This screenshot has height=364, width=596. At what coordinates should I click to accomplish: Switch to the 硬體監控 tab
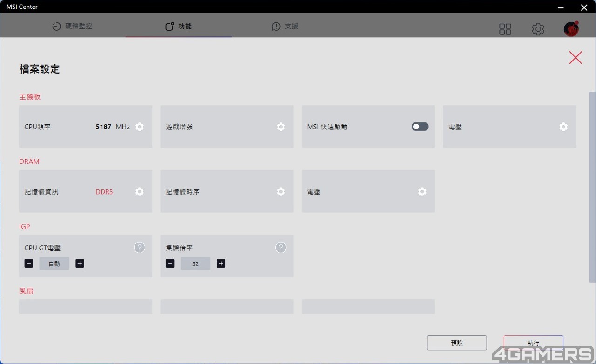[x=72, y=26]
